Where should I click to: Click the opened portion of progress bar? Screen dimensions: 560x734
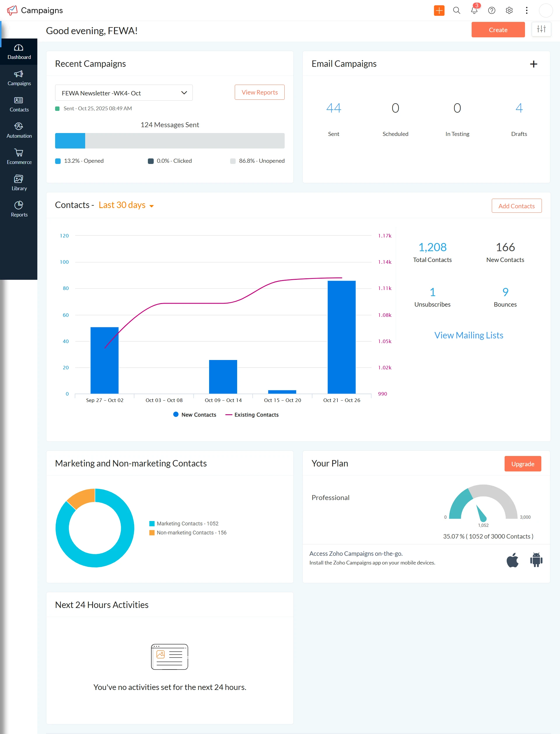point(70,141)
